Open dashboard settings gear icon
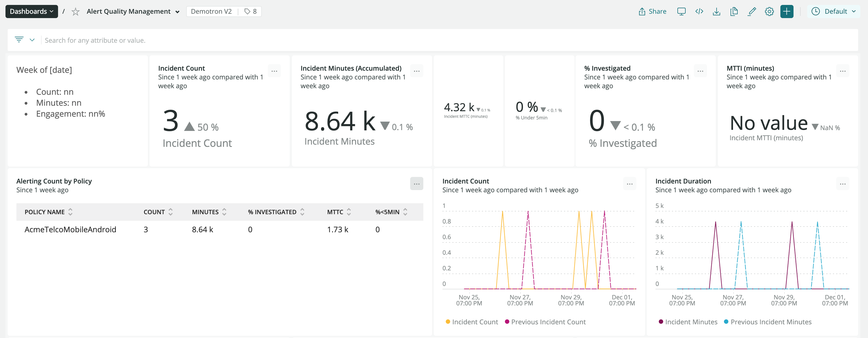Screen dimensions: 868x338 point(769,12)
